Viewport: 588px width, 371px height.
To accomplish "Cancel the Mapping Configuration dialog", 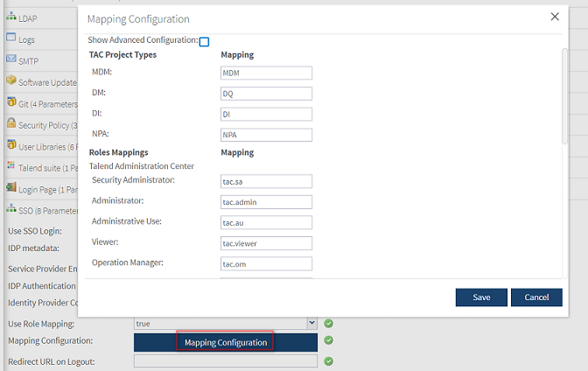I will [x=536, y=297].
